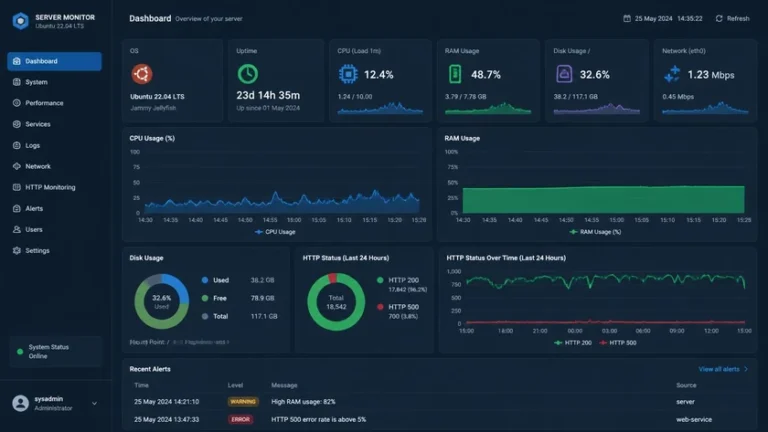Screen dimensions: 768x432
Task: Click green HTTP 200 dot in status card
Action: 380,280
